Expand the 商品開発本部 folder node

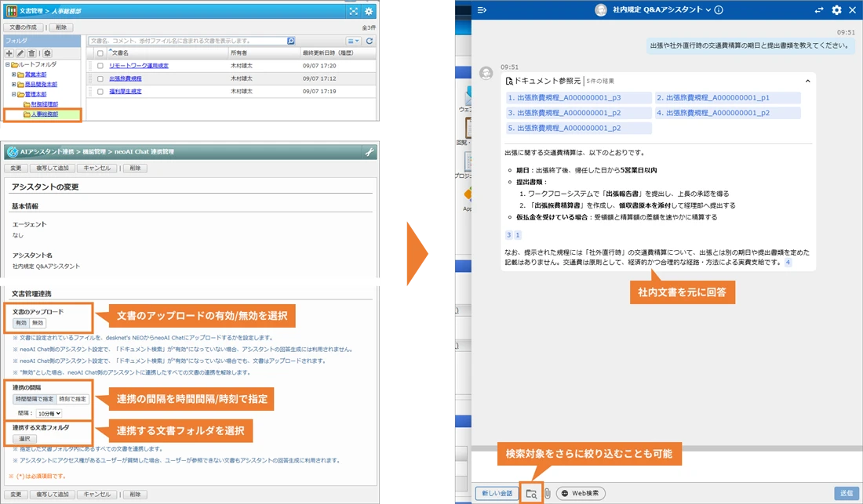point(14,85)
